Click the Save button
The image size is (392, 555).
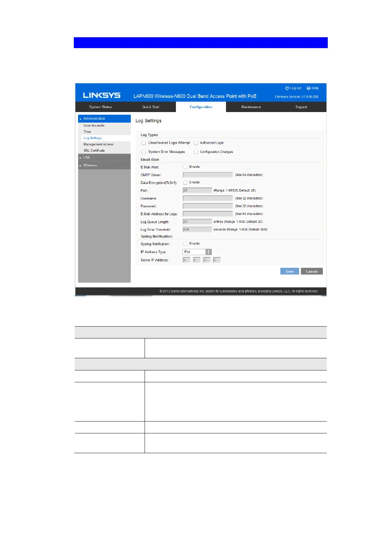(290, 271)
